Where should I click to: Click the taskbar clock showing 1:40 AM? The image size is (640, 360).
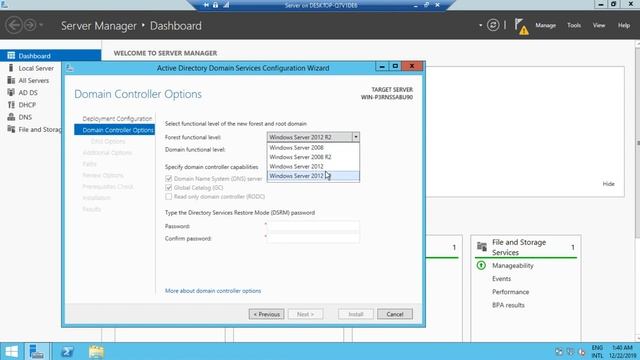coord(622,352)
